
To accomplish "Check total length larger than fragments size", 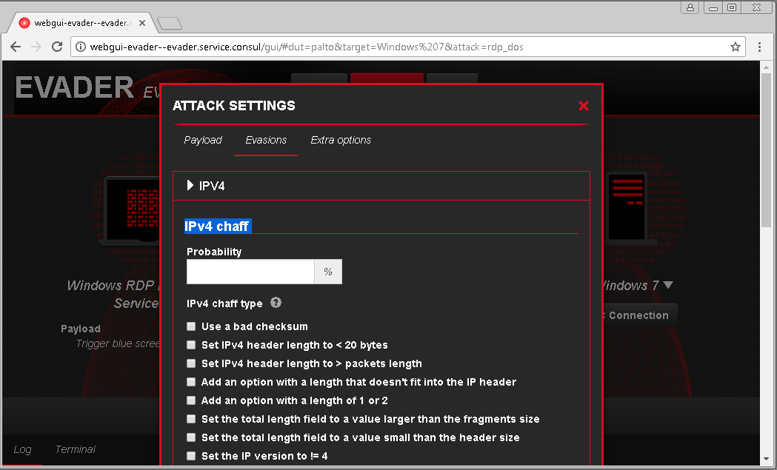I will [191, 419].
